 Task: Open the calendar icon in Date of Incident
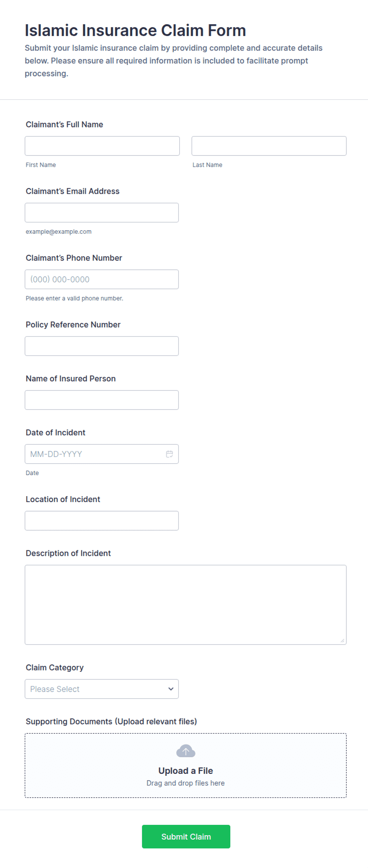click(x=169, y=454)
